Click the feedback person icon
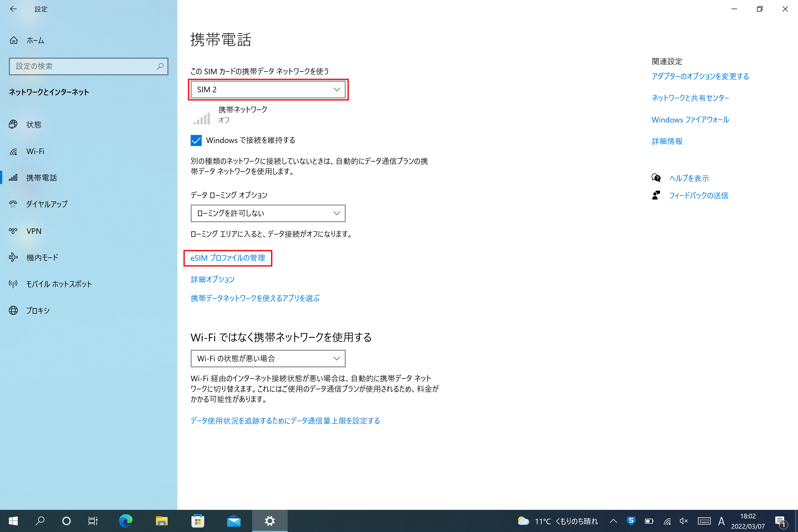798x532 pixels. tap(656, 195)
